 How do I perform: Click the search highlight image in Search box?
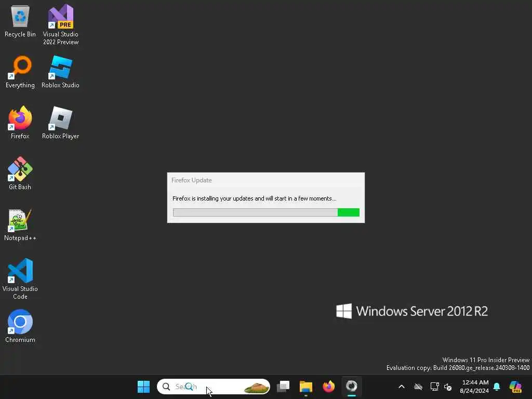[x=257, y=387]
